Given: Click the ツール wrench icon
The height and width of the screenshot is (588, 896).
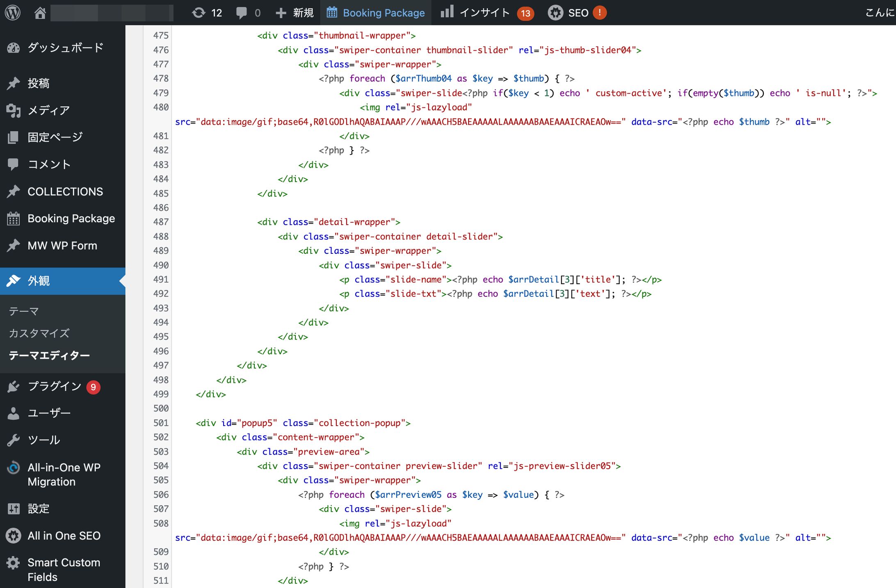Looking at the screenshot, I should point(14,440).
